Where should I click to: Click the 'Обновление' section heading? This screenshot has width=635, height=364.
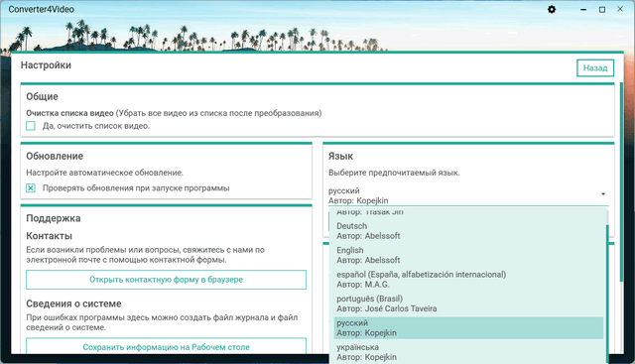55,157
